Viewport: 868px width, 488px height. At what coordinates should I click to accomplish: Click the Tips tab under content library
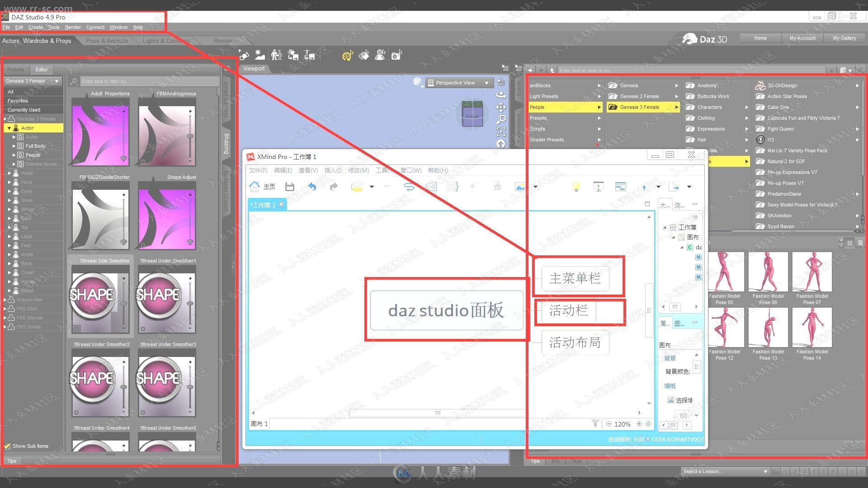(x=535, y=461)
